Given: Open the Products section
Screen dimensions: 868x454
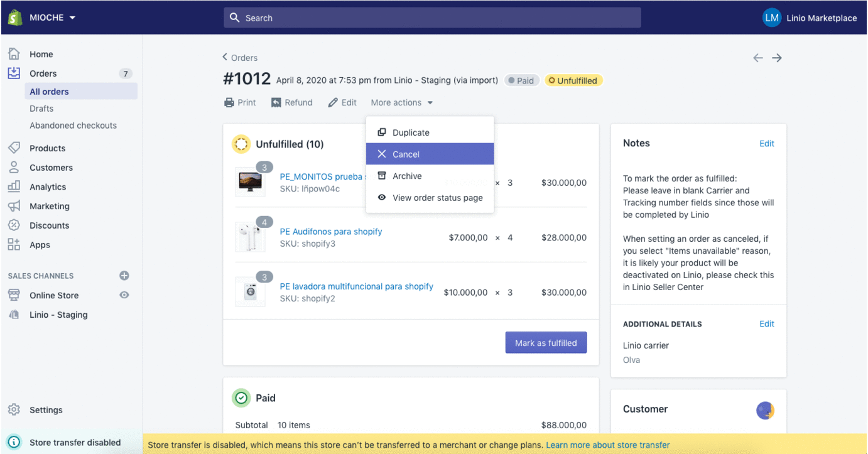Looking at the screenshot, I should [x=48, y=148].
